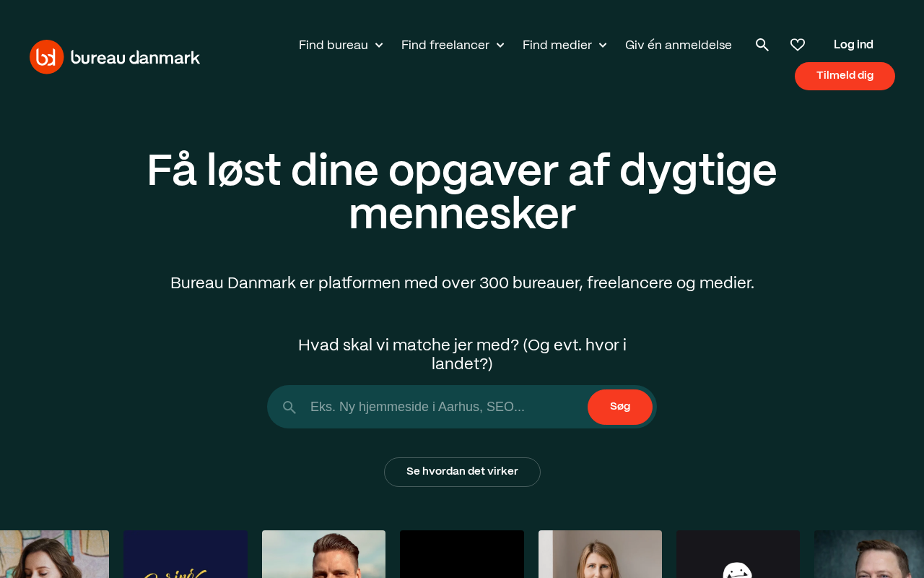Open the profile thumbnail of smiling bearded man
Viewport: 924px width, 578px height.
pyautogui.click(x=323, y=554)
